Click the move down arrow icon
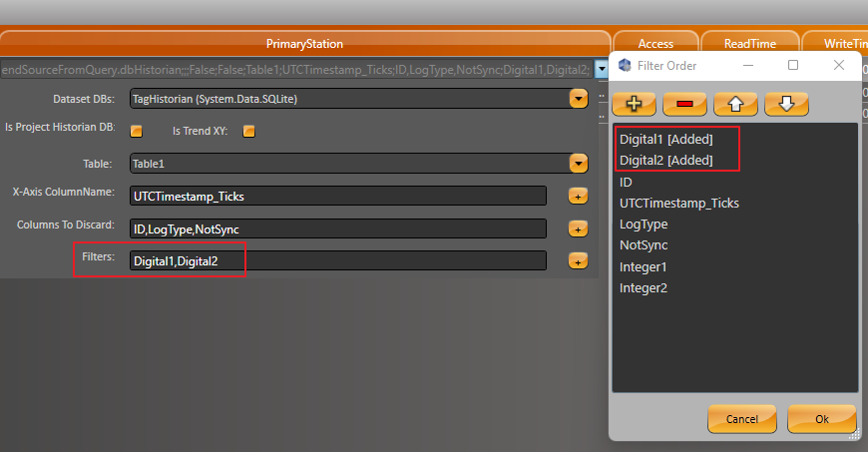Screen dimensions: 868x452 [786, 103]
